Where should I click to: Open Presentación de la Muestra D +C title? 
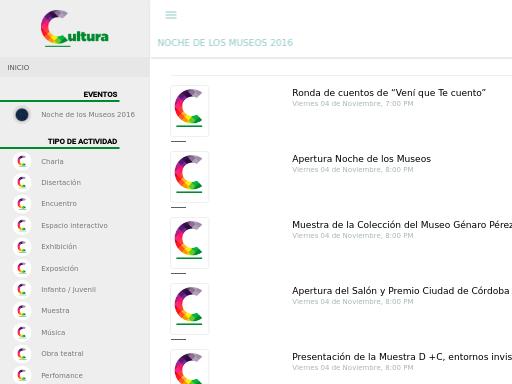click(402, 357)
